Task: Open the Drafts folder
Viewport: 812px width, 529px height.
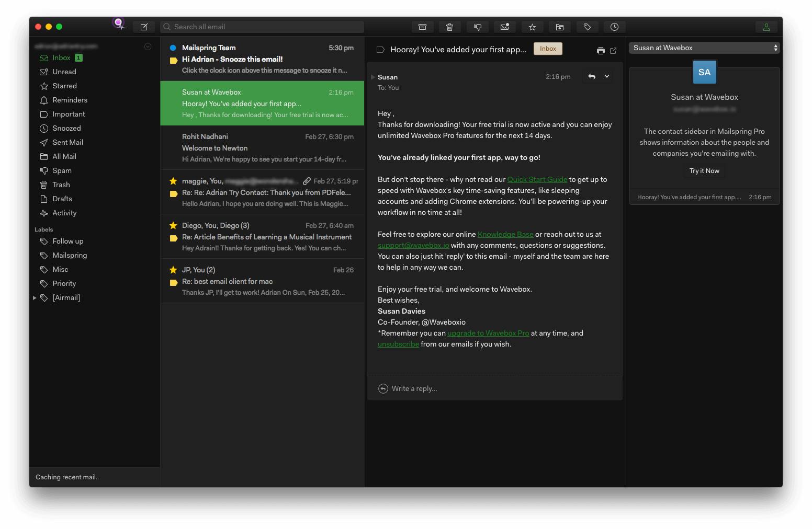Action: [x=62, y=199]
